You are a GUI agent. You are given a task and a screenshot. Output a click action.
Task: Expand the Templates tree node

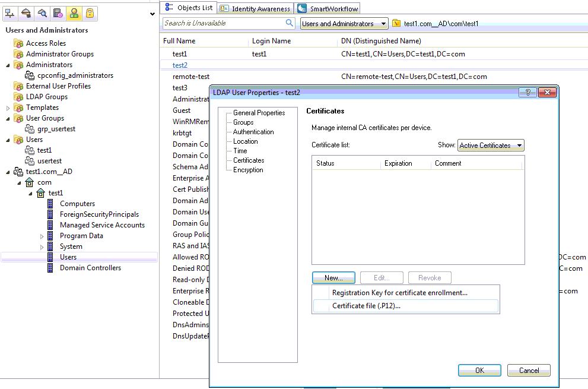8,108
